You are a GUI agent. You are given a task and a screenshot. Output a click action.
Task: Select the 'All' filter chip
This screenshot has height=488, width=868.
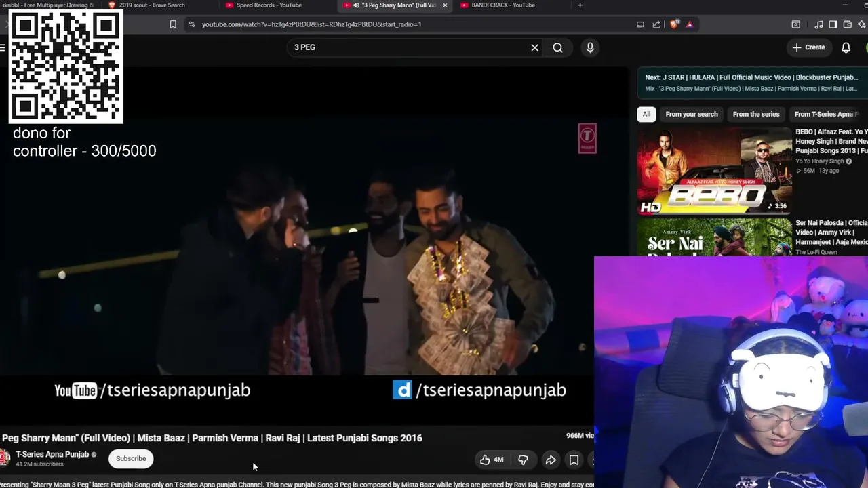click(x=646, y=114)
